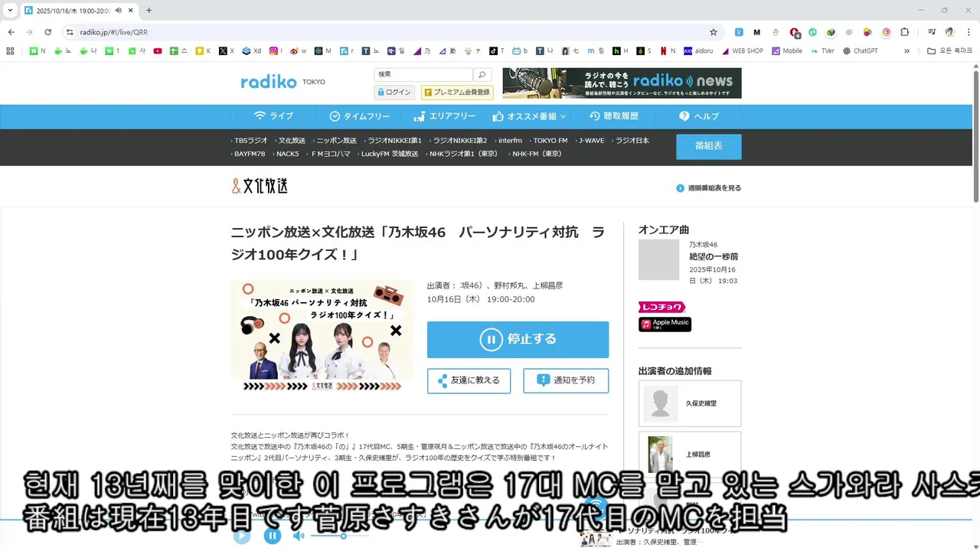The width and height of the screenshot is (980, 551).
Task: Open the program key visual image
Action: click(x=322, y=337)
